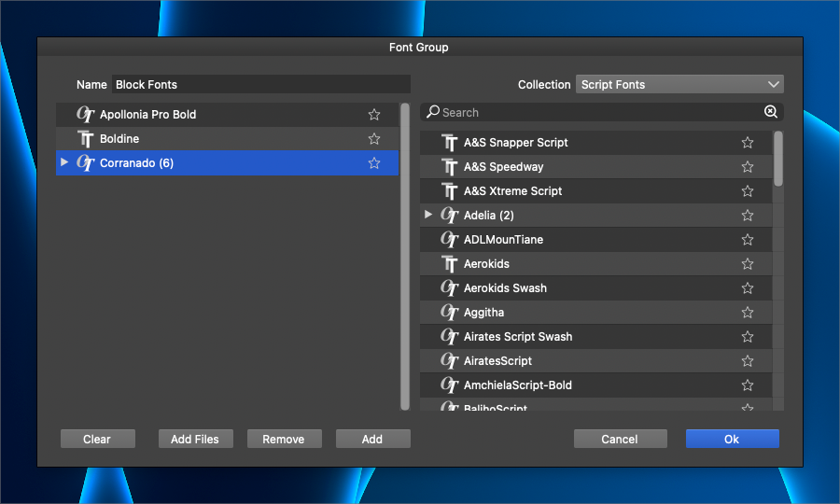
Task: Toggle favorite star for Corranado
Action: tap(374, 163)
